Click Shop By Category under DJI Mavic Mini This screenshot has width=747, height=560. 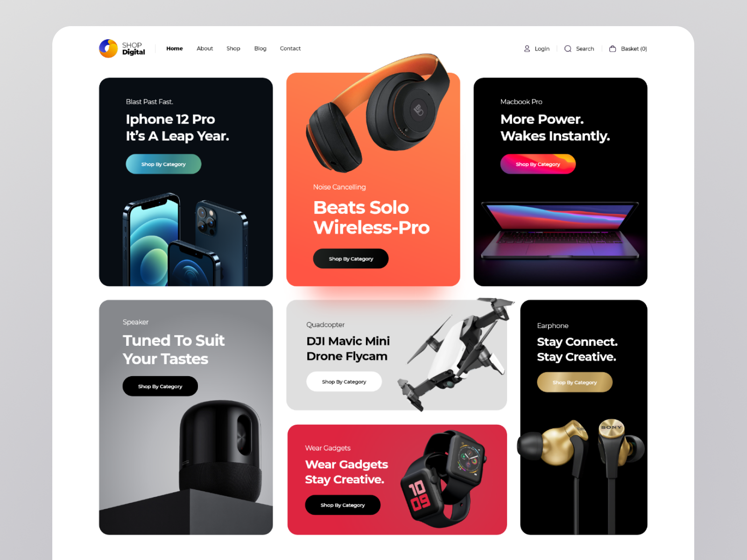[344, 382]
